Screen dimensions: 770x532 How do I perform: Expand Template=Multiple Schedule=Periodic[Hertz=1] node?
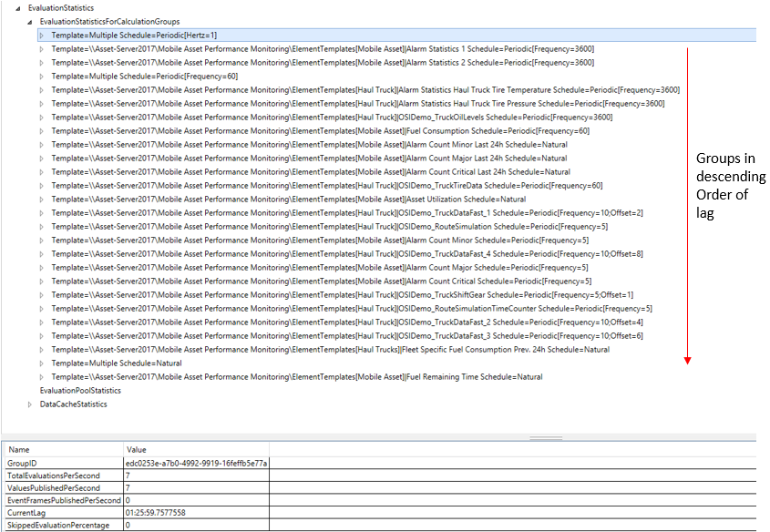(41, 34)
